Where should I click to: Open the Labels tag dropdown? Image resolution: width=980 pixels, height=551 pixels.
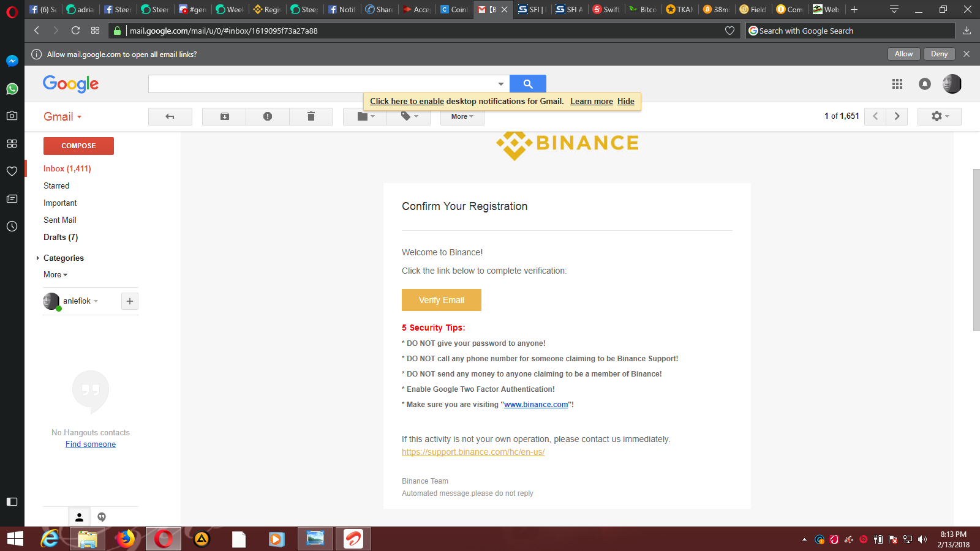tap(409, 116)
